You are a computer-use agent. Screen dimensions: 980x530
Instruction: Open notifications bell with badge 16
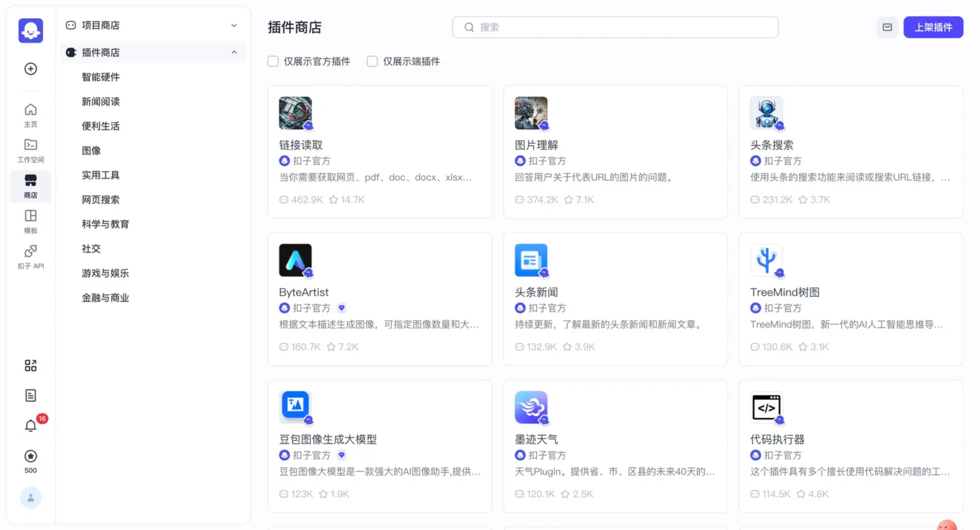click(30, 425)
